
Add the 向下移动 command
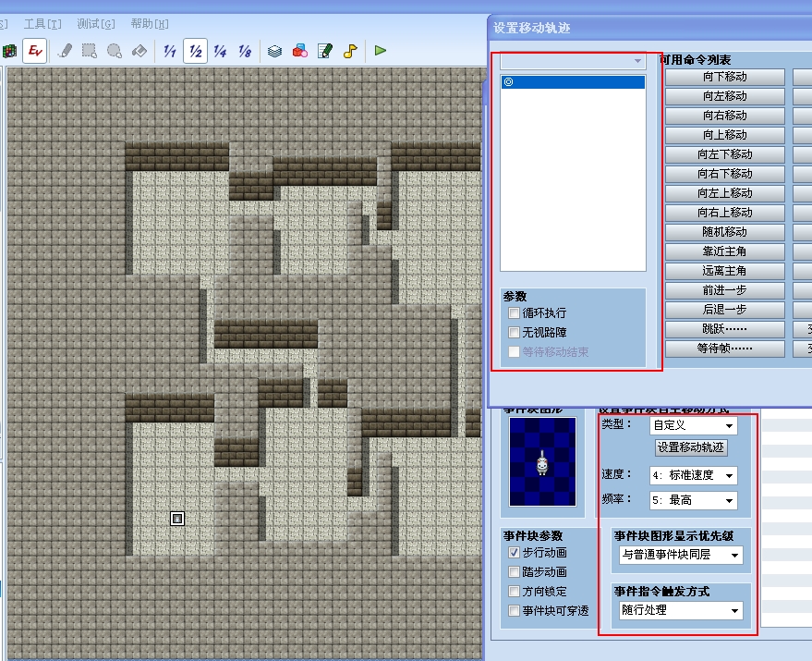click(x=724, y=77)
